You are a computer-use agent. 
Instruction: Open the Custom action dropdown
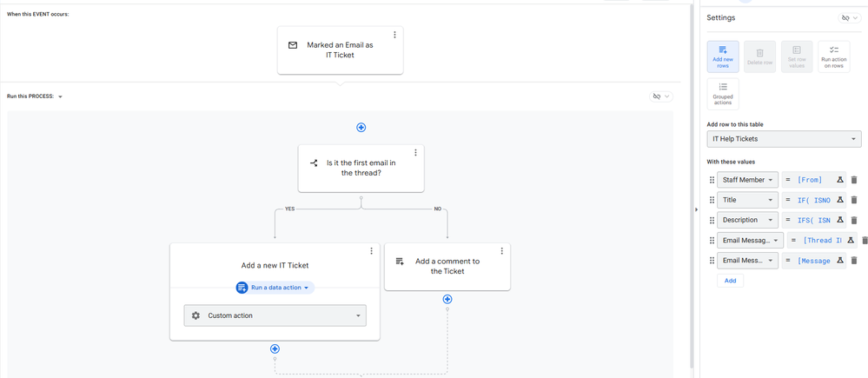(275, 315)
